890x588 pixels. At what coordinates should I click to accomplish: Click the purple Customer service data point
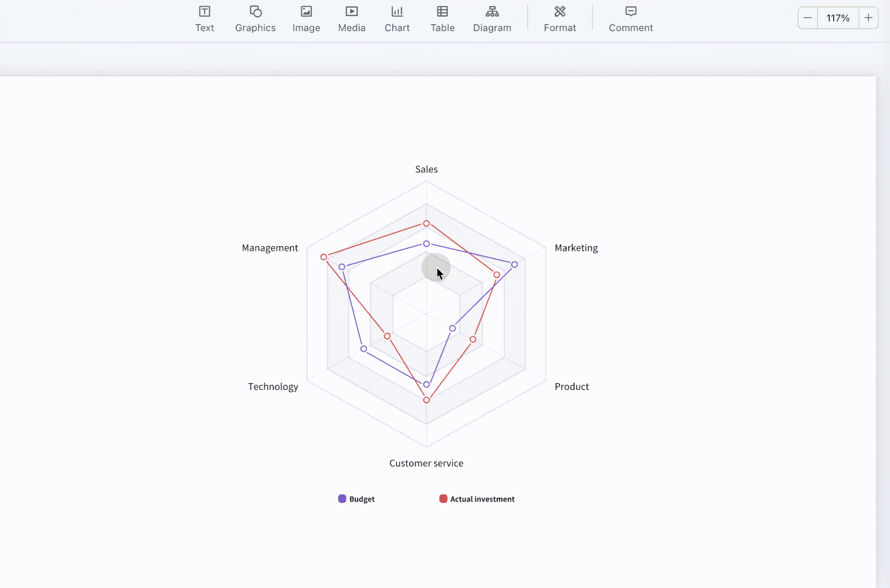tap(426, 384)
